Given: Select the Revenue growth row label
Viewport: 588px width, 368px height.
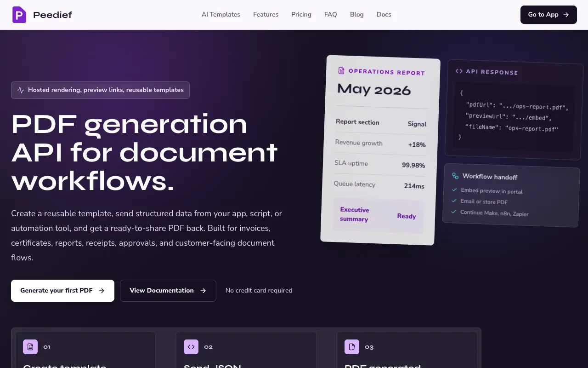Looking at the screenshot, I should (359, 143).
